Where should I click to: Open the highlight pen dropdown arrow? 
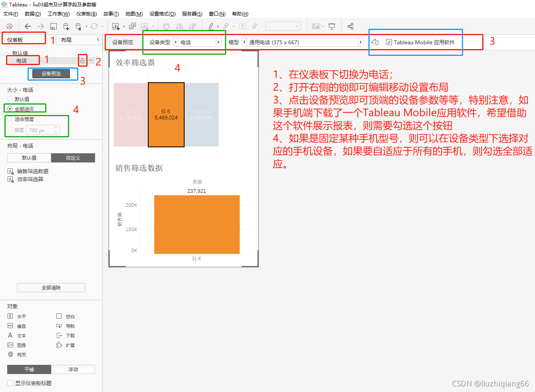point(218,27)
